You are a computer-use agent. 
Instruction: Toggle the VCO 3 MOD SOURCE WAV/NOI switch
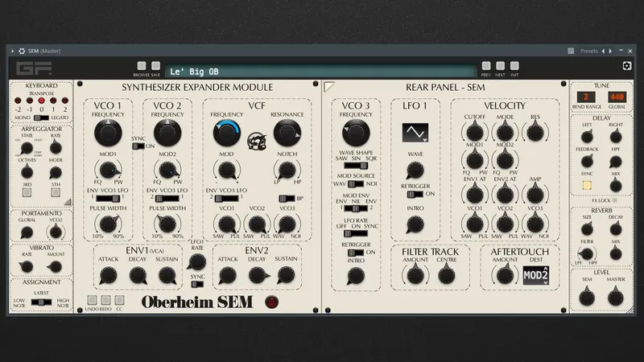point(356,184)
